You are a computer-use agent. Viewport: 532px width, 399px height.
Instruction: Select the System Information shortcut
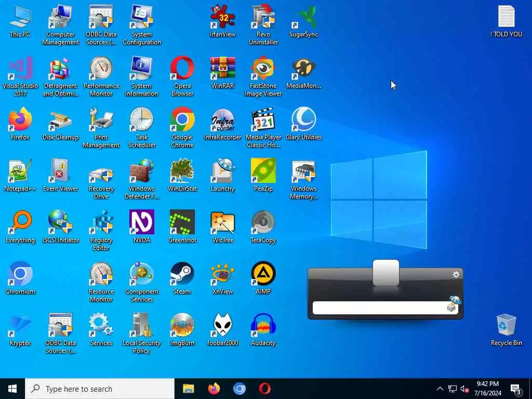141,76
